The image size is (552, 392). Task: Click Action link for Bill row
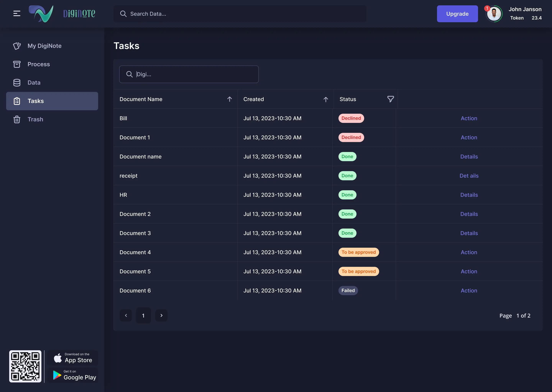469,118
